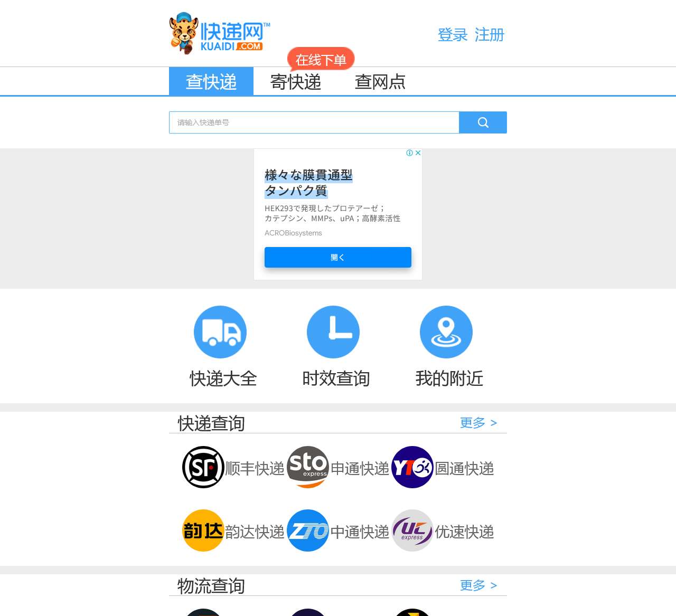Click the Kuaidi.com leopard logo
Screen dimensions: 676x616
point(220,33)
